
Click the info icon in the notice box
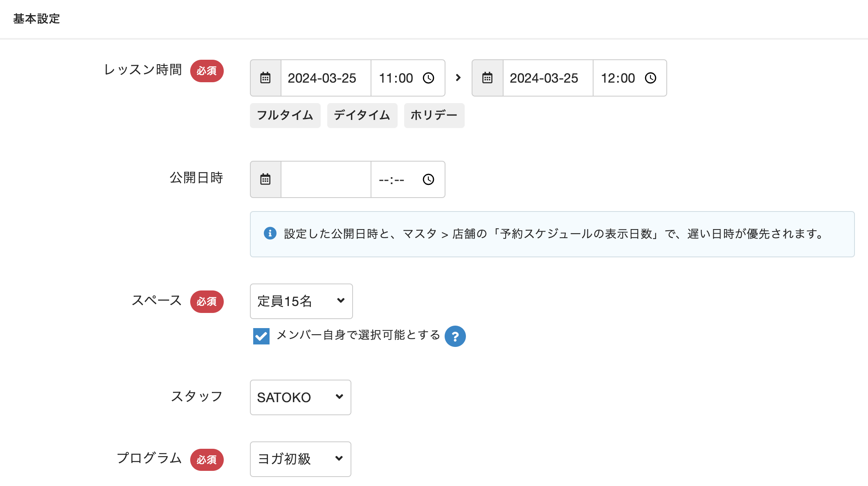pos(270,234)
